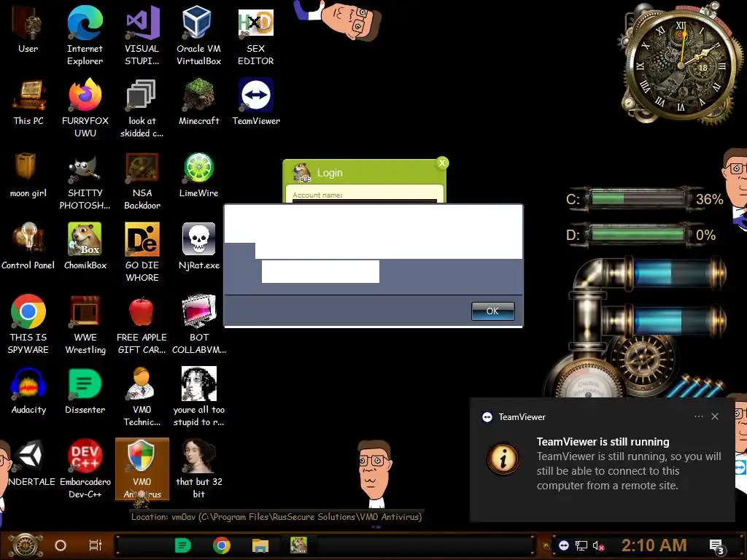Select the Minecraft desktop icon

[198, 102]
